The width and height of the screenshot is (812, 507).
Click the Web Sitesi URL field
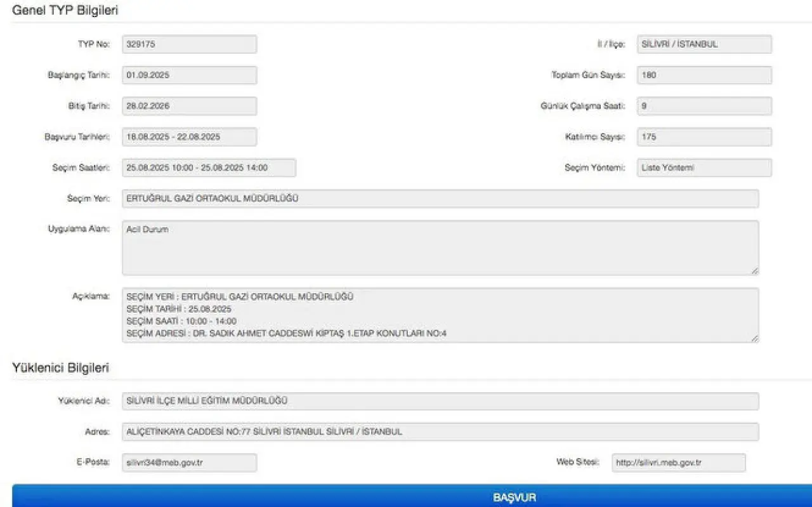coord(678,463)
